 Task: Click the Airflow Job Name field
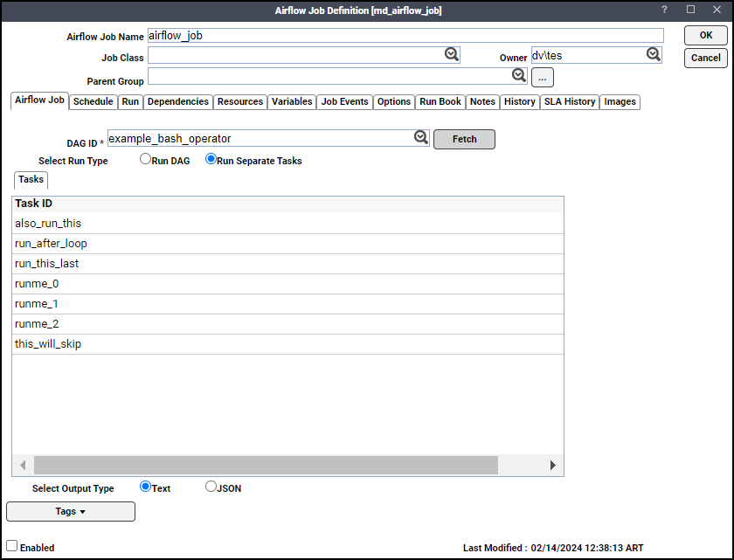coord(405,36)
